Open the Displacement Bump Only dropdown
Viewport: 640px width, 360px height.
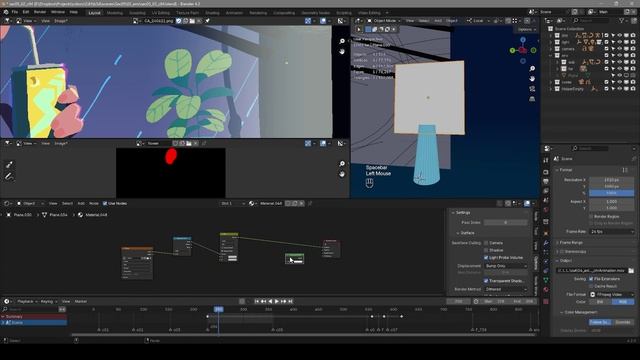click(505, 266)
